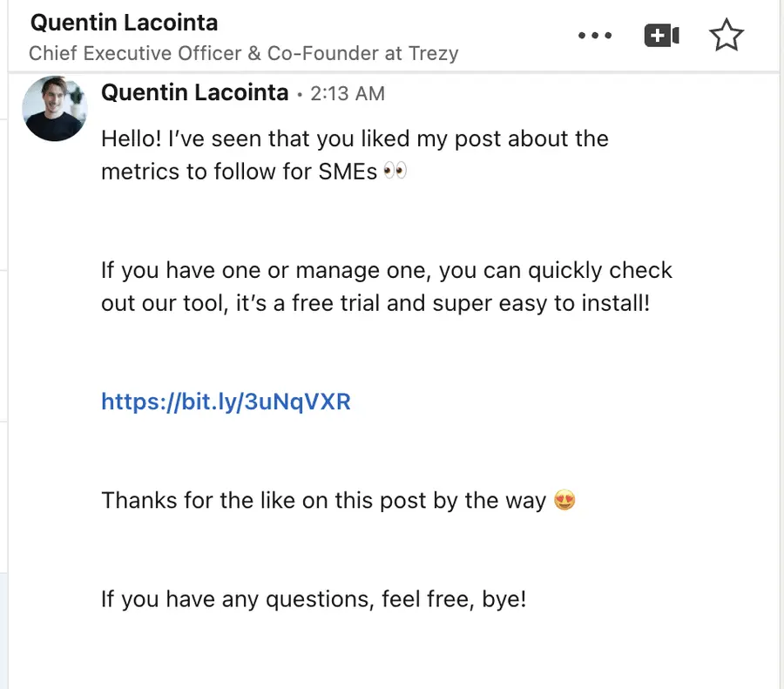This screenshot has height=689, width=784.
Task: Click Quentin Lacointa's name above the message
Action: click(193, 93)
